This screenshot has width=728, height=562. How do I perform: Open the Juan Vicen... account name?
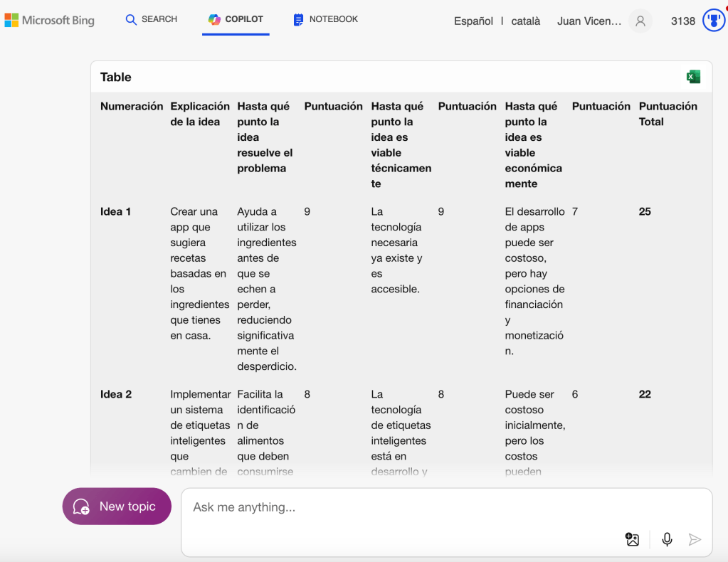point(589,21)
